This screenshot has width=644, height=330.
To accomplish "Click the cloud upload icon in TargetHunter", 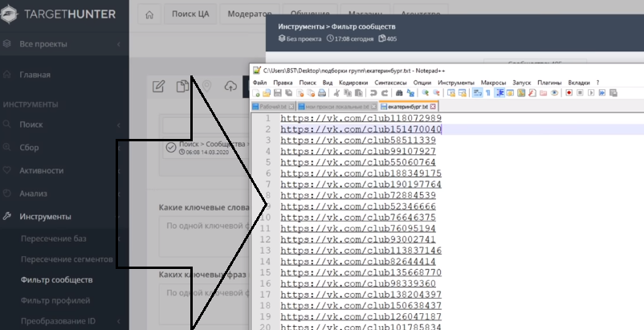I will pos(230,87).
